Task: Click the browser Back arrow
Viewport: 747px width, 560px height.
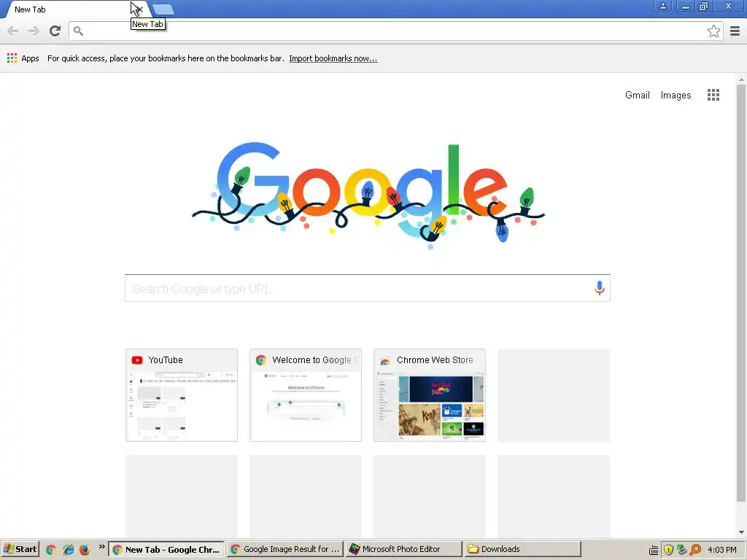Action: pos(13,31)
